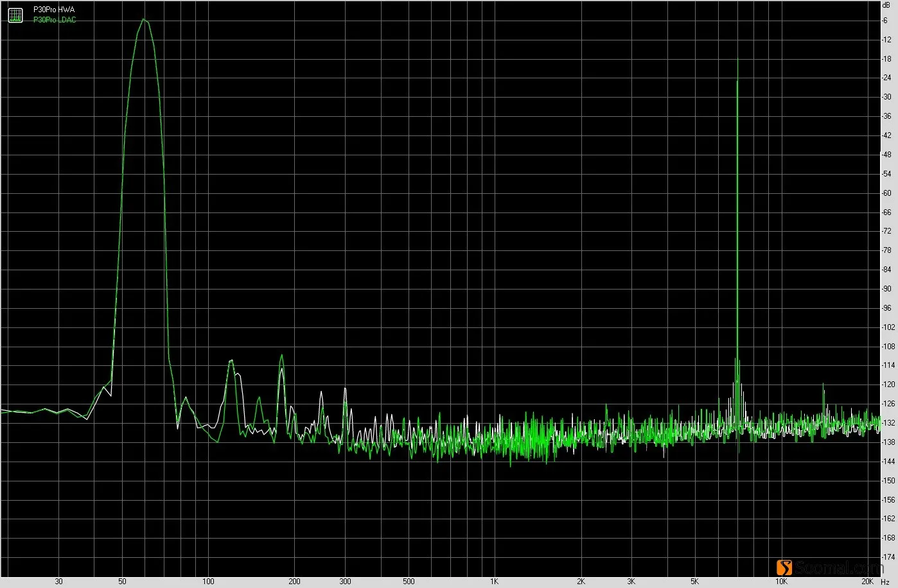Image resolution: width=898 pixels, height=588 pixels.
Task: Click the -90 dB axis label
Action: [x=887, y=289]
